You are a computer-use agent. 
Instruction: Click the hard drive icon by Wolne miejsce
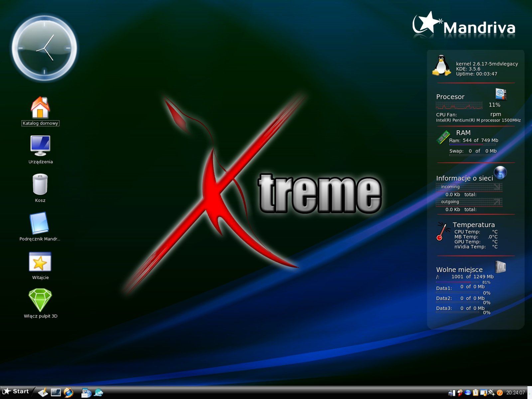pyautogui.click(x=500, y=267)
